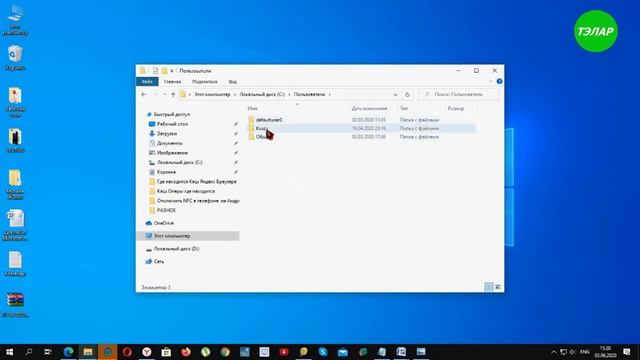Open Customize Quick Access Toolbar dropdown
640x360 pixels.
coord(172,71)
